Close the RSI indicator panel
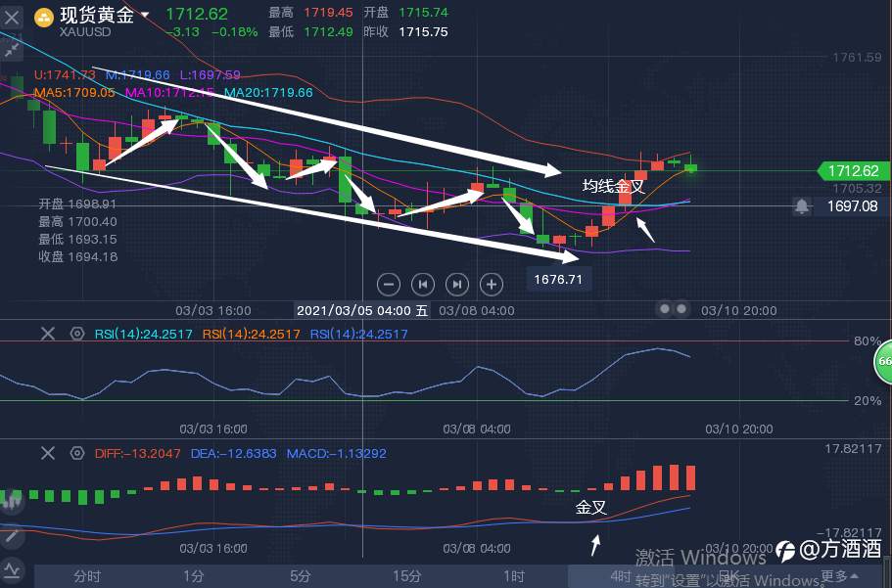 pyautogui.click(x=48, y=334)
